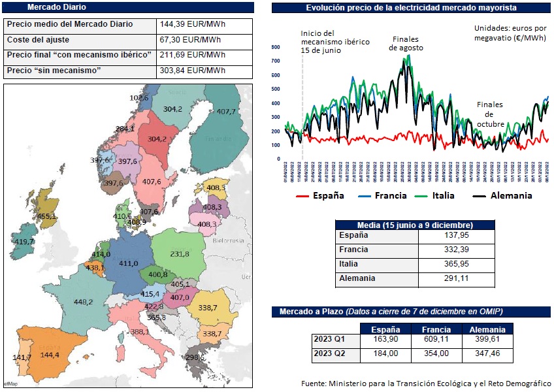
Task: Select the 303,84 EUR/MWh price cell
Action: (205, 71)
